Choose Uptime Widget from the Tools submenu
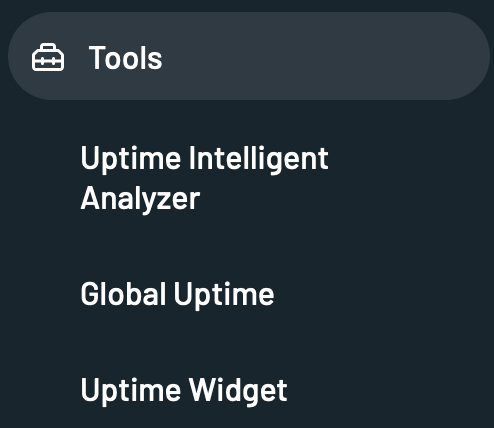This screenshot has height=428, width=494. tap(184, 391)
